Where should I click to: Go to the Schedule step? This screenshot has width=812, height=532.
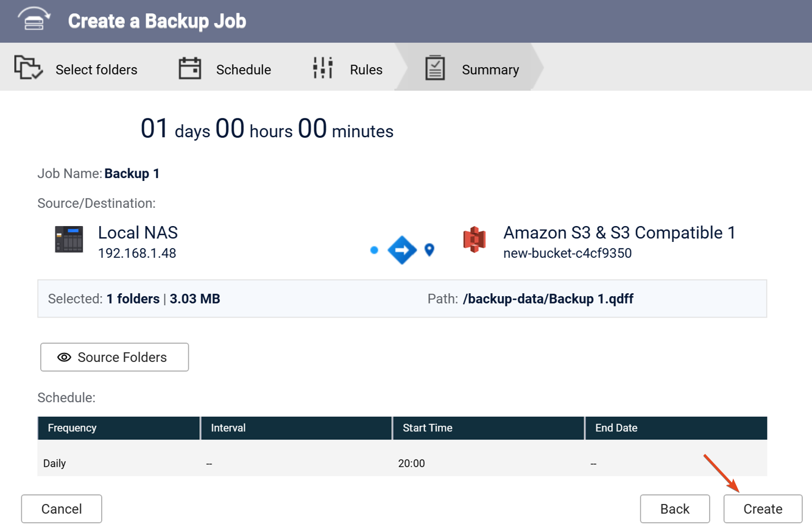[x=243, y=69]
